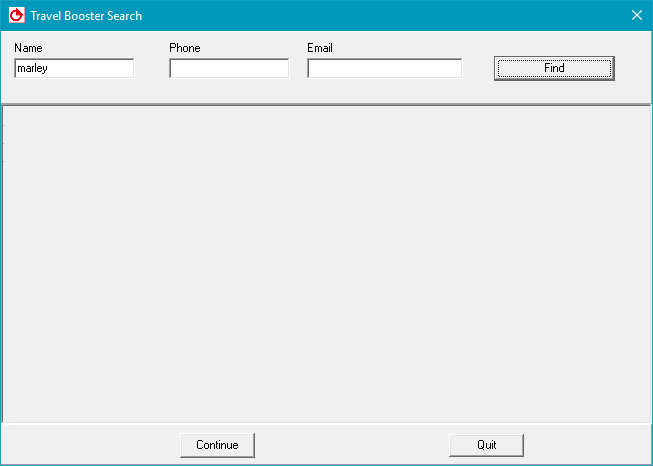
Task: Select the Phone text box
Action: [229, 68]
